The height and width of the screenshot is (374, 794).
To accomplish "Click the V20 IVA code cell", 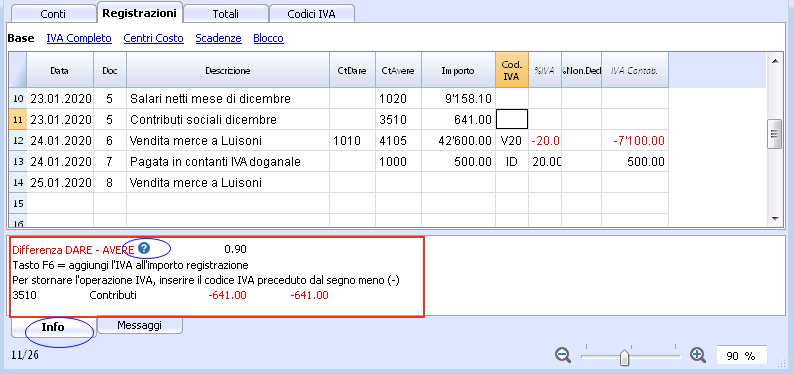I will (512, 141).
